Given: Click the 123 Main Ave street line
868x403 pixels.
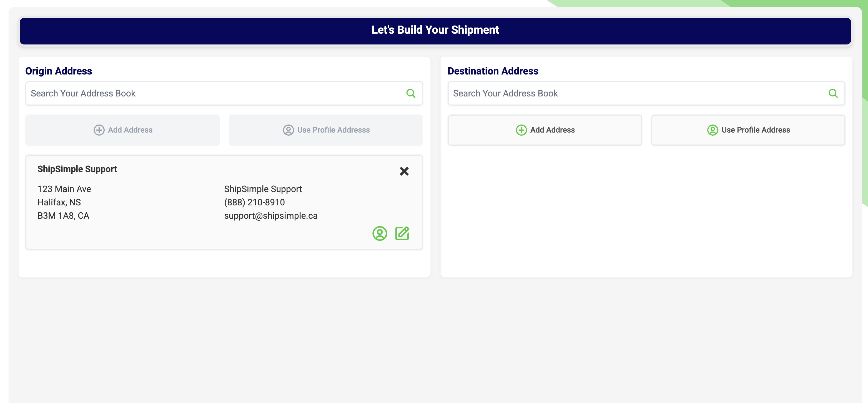Looking at the screenshot, I should (x=64, y=189).
